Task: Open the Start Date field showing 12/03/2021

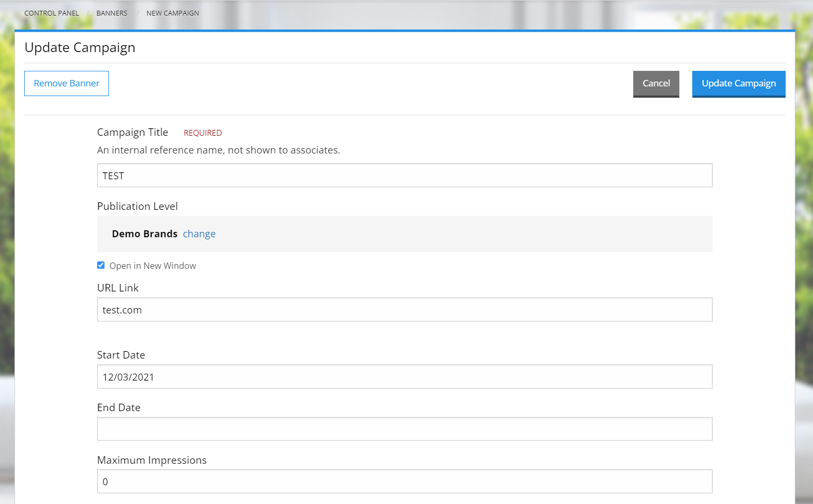Action: click(x=404, y=377)
